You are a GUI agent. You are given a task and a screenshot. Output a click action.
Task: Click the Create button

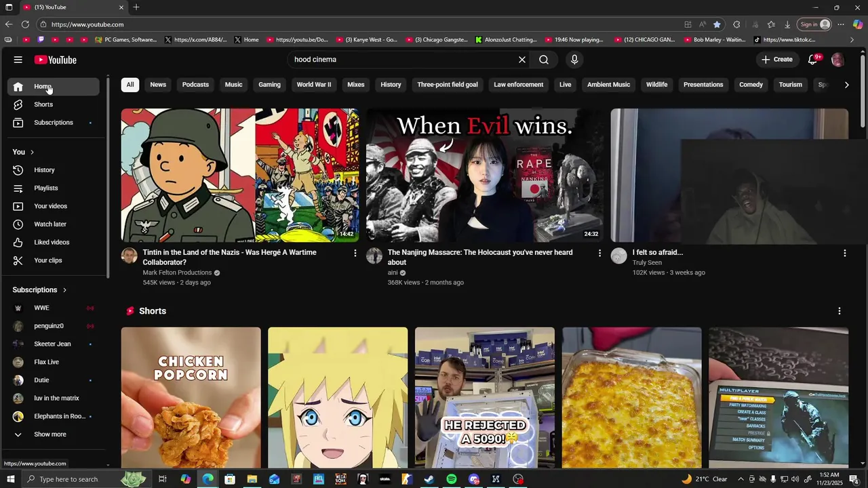click(x=777, y=60)
